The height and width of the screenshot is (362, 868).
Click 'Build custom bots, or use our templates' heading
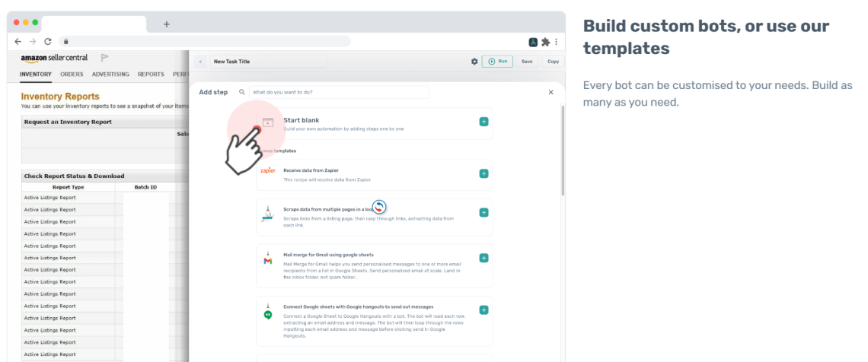click(706, 37)
